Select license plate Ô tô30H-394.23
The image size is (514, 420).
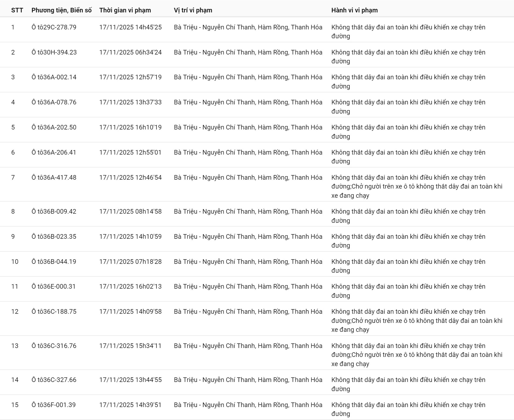point(54,52)
